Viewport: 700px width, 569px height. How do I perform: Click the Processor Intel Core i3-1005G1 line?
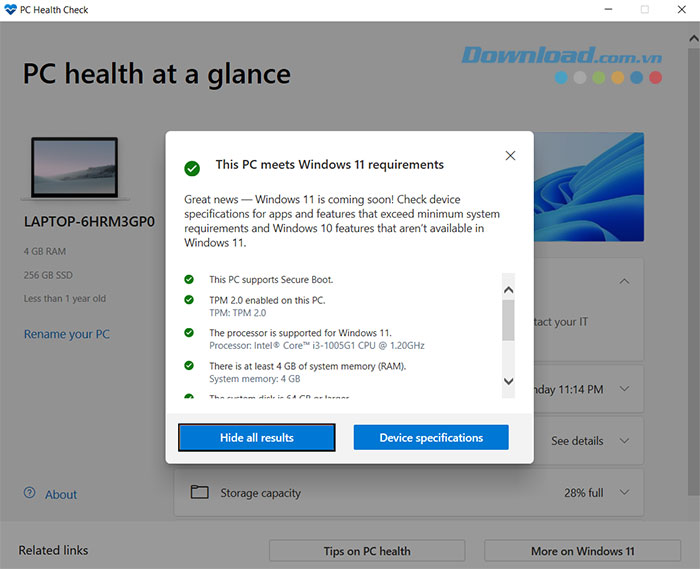317,345
